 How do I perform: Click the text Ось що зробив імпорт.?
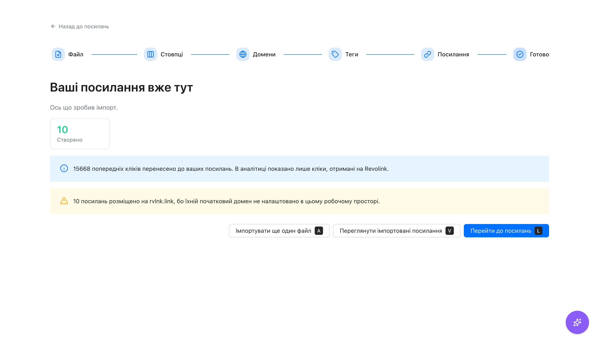pyautogui.click(x=84, y=108)
